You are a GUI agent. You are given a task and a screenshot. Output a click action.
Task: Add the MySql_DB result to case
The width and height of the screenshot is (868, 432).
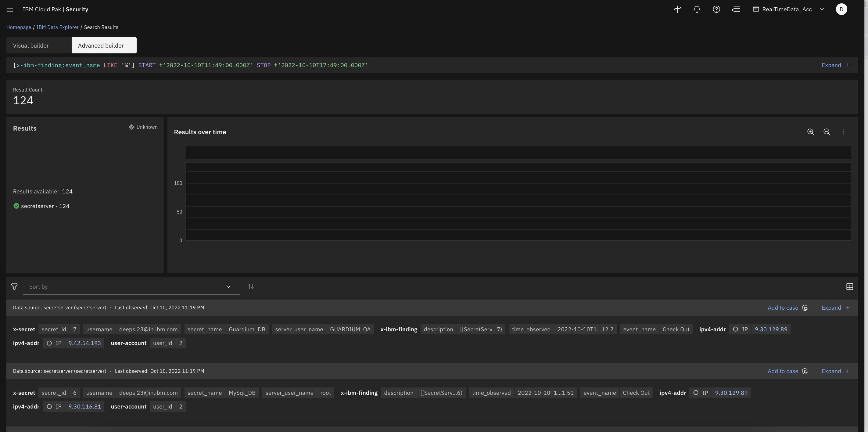(x=782, y=371)
